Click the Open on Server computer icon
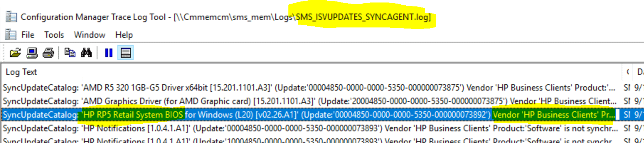 click(x=32, y=53)
